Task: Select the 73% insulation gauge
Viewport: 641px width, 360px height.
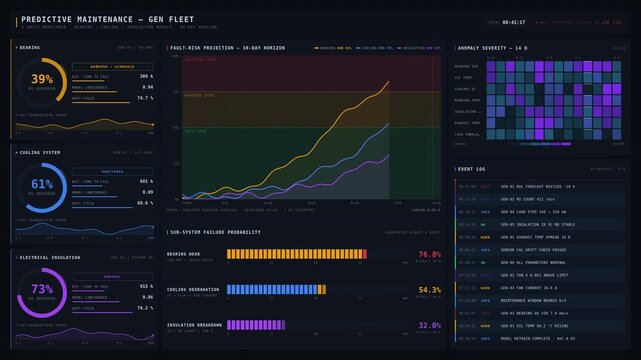Action: pyautogui.click(x=42, y=293)
